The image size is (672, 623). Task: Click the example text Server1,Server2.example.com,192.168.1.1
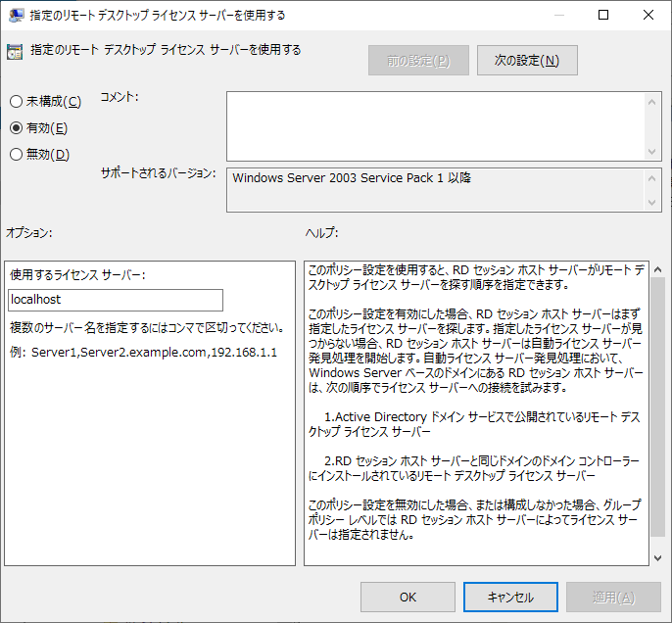click(155, 353)
